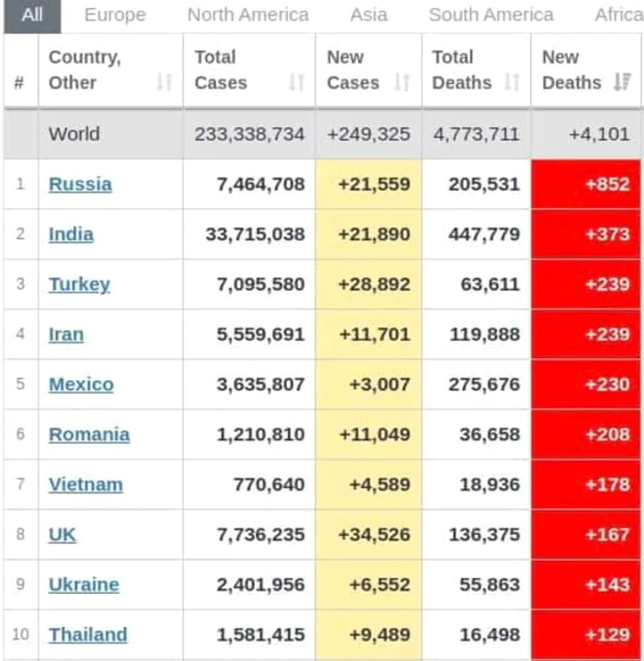Screen dimensions: 644x661
Task: Open the Romania country link
Action: click(x=89, y=435)
